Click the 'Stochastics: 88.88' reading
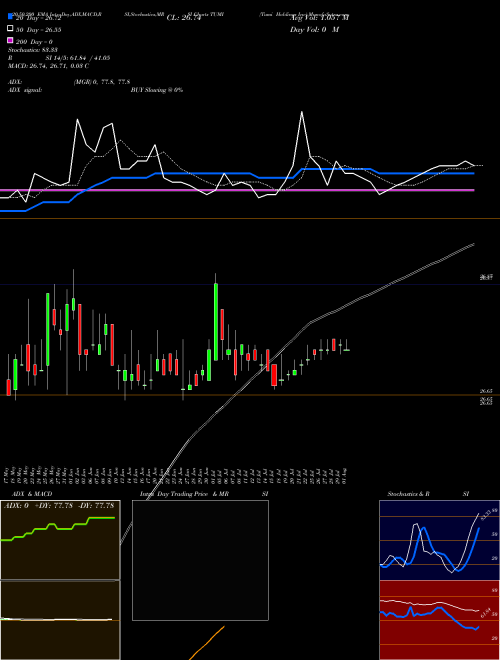This screenshot has height=660, width=500. point(33,50)
